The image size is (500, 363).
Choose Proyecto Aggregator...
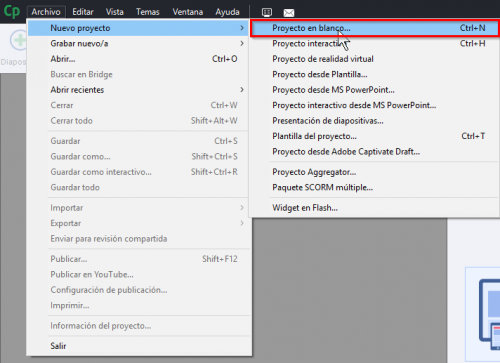click(374, 172)
